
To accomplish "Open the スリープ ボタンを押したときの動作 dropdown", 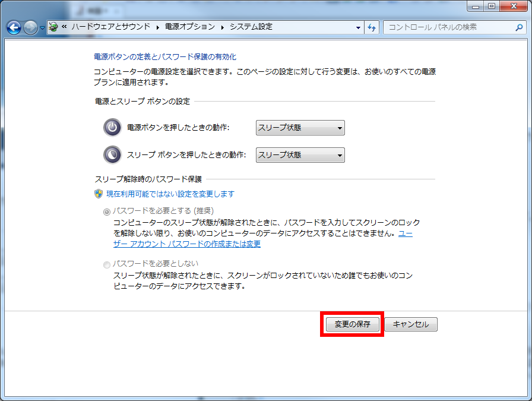I will click(x=300, y=154).
